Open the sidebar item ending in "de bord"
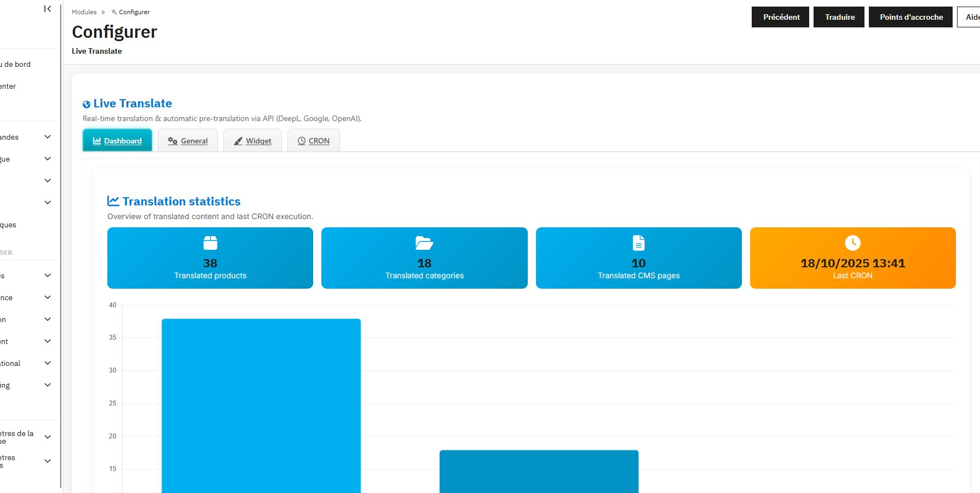 pos(15,64)
